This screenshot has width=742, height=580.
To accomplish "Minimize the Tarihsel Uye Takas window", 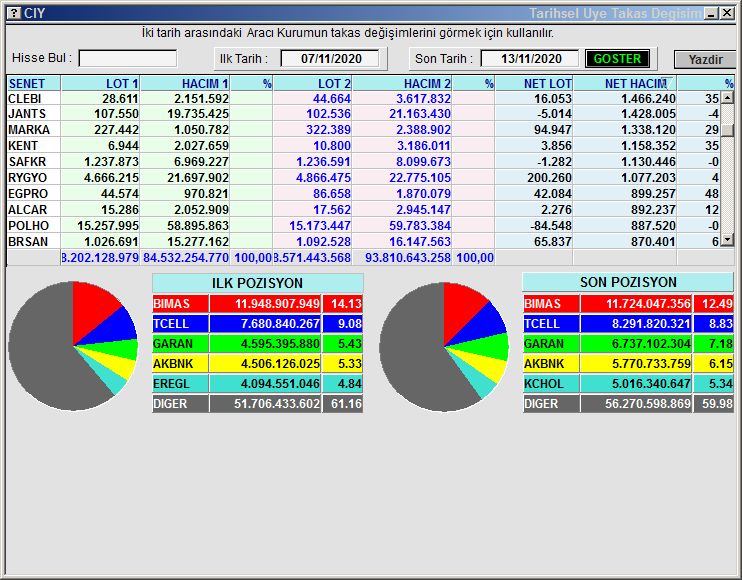I will click(x=711, y=13).
